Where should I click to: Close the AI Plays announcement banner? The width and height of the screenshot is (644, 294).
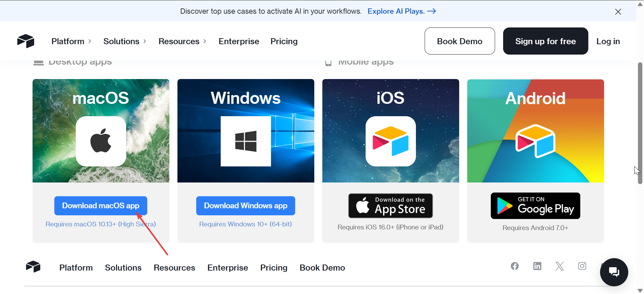pyautogui.click(x=618, y=12)
